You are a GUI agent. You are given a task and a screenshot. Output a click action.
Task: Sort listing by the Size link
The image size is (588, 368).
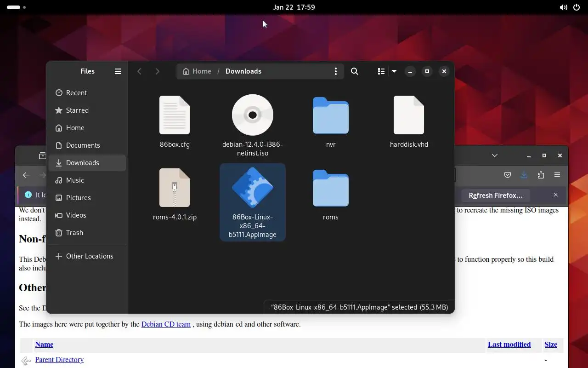coord(551,345)
